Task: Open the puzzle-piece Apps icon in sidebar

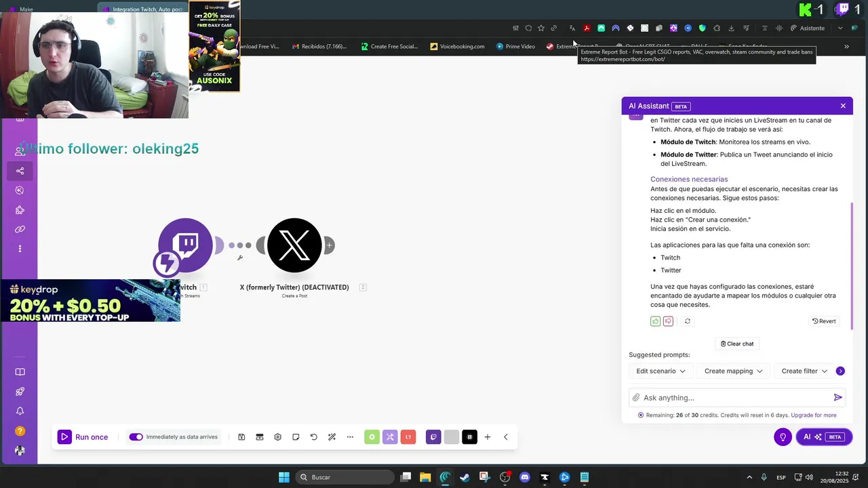Action: tap(20, 210)
